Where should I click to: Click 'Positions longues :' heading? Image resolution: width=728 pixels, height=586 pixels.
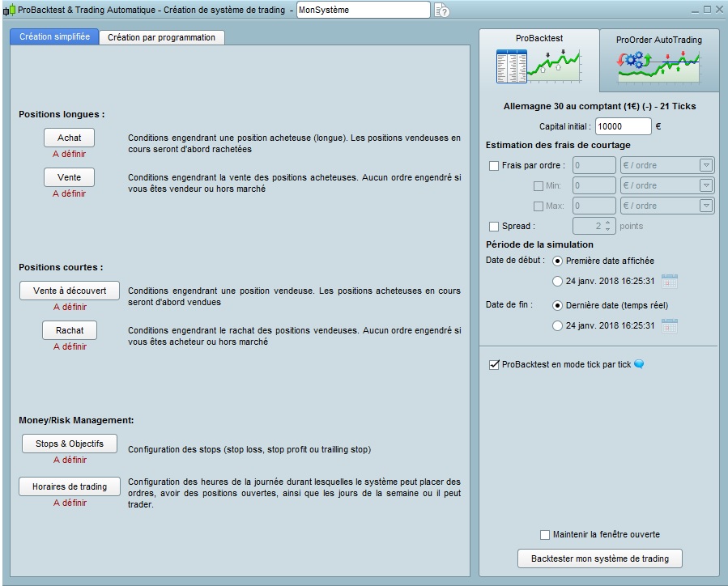click(x=62, y=114)
